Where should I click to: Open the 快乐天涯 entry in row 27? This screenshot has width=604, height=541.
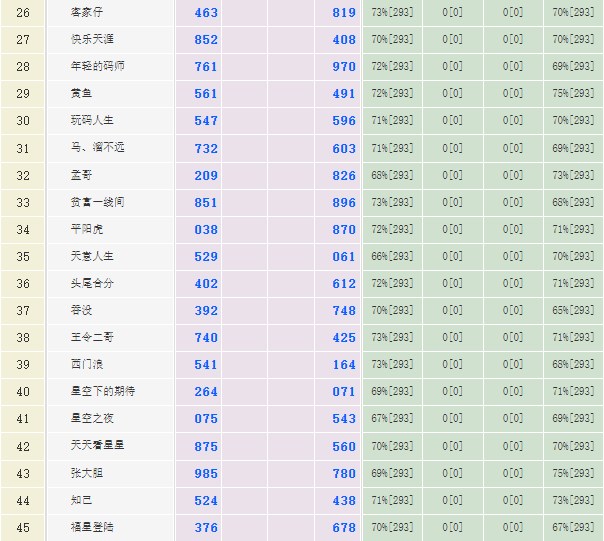tap(91, 40)
